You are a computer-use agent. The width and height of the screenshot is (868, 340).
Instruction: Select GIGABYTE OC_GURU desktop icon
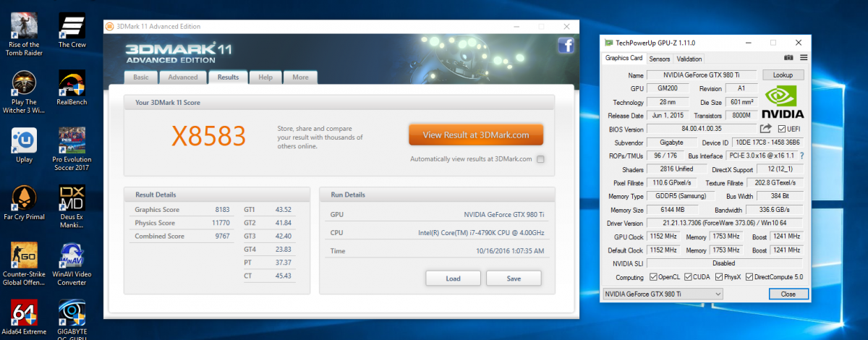72,320
